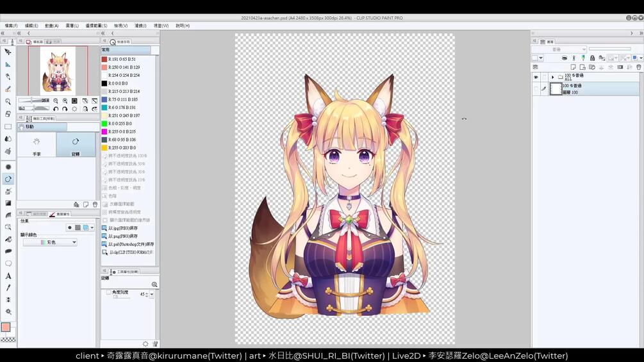This screenshot has width=644, height=362.
Task: Select the Text tool (A)
Action: [8, 276]
